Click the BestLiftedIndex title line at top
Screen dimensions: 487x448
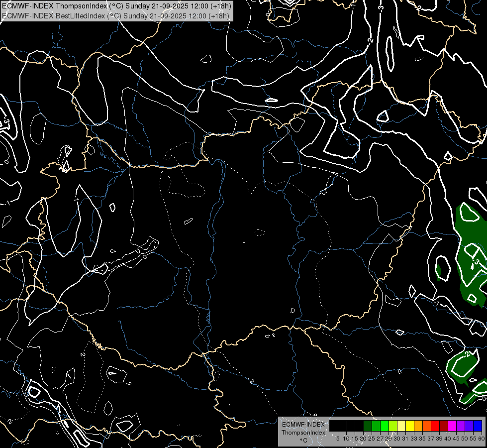click(115, 16)
